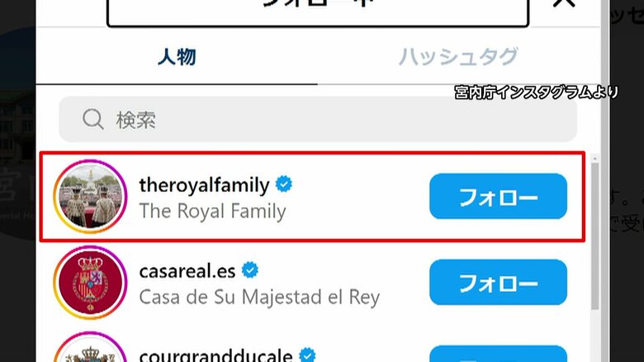This screenshot has height=362, width=644.
Task: Open courgrandducale profile avatar
Action: pos(90,347)
